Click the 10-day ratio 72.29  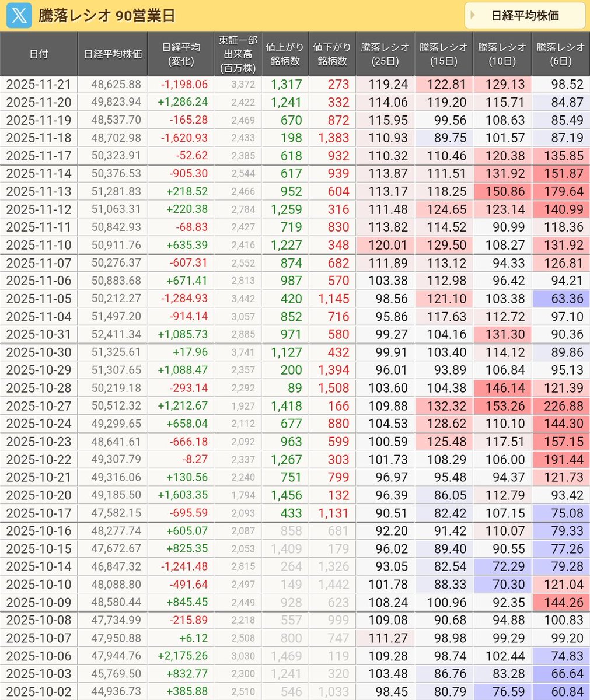pos(508,566)
